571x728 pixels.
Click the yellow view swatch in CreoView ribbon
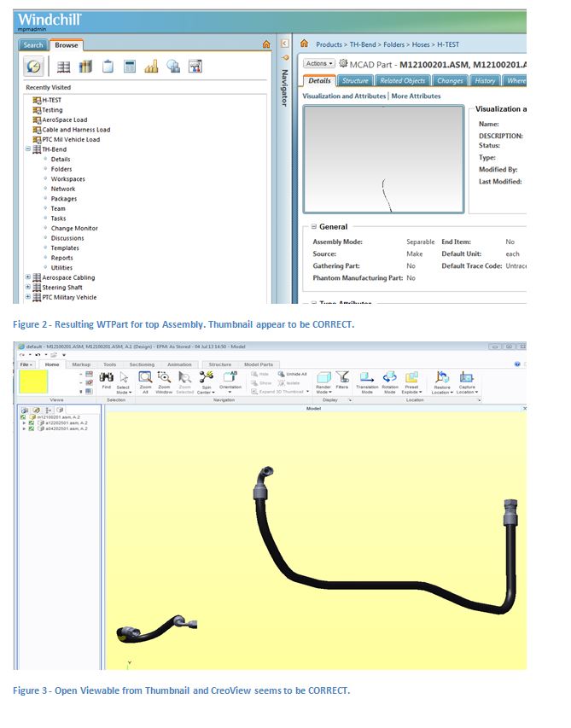(x=33, y=382)
